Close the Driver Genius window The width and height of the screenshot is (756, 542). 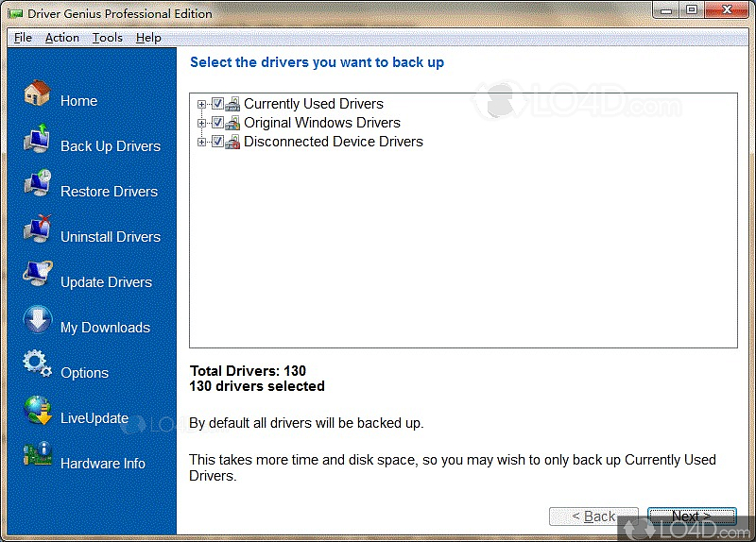pyautogui.click(x=727, y=10)
